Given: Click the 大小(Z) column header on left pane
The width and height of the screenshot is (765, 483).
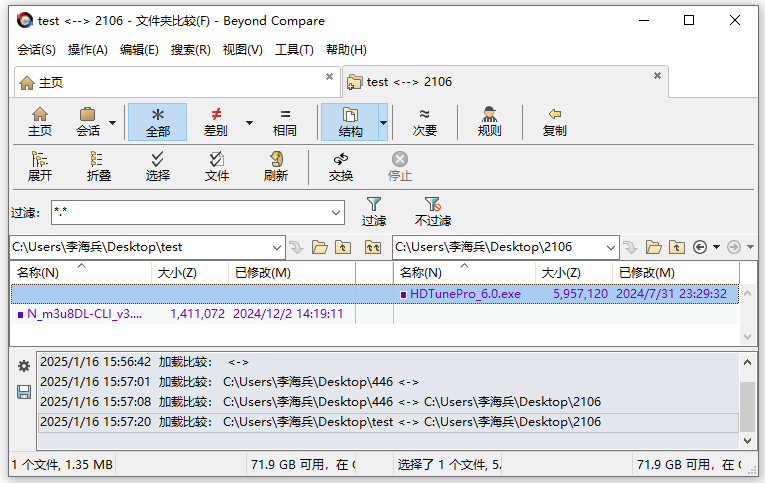Looking at the screenshot, I should pyautogui.click(x=176, y=273).
